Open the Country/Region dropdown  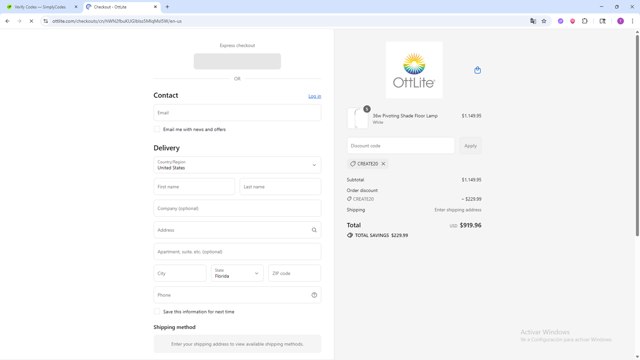pyautogui.click(x=237, y=165)
